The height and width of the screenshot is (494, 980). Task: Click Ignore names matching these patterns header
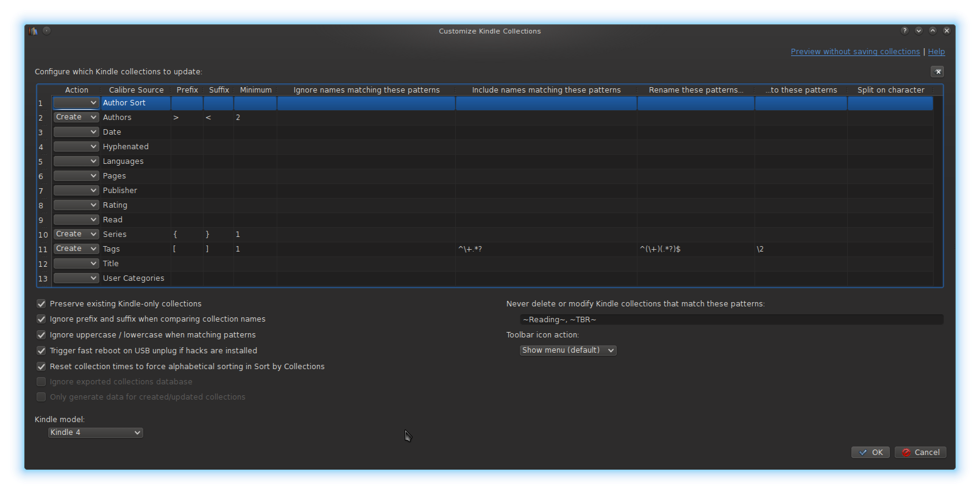click(366, 90)
